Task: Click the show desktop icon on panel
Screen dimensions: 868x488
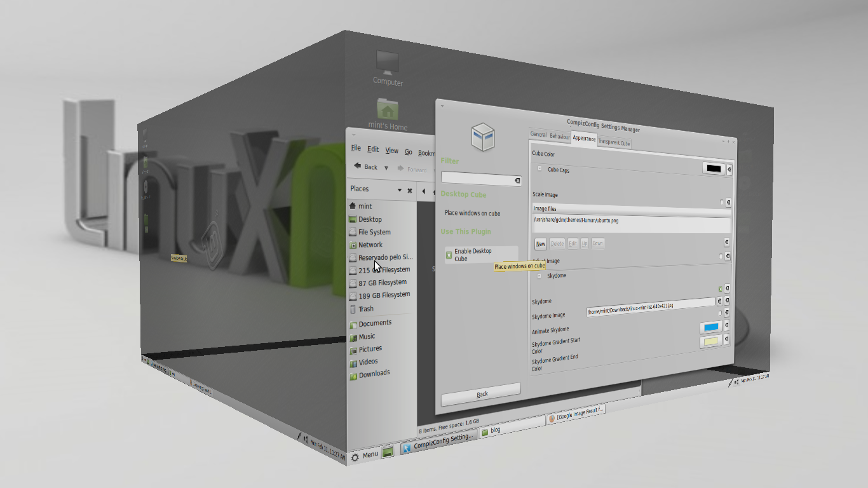Action: (388, 451)
